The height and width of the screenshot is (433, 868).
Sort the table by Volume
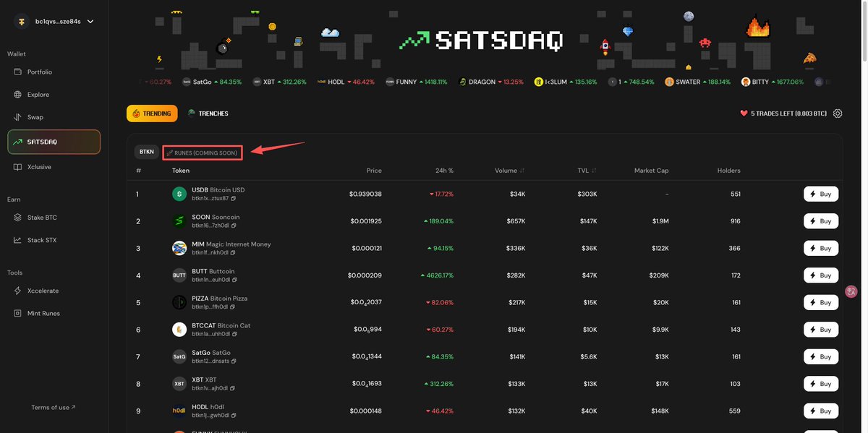click(509, 171)
